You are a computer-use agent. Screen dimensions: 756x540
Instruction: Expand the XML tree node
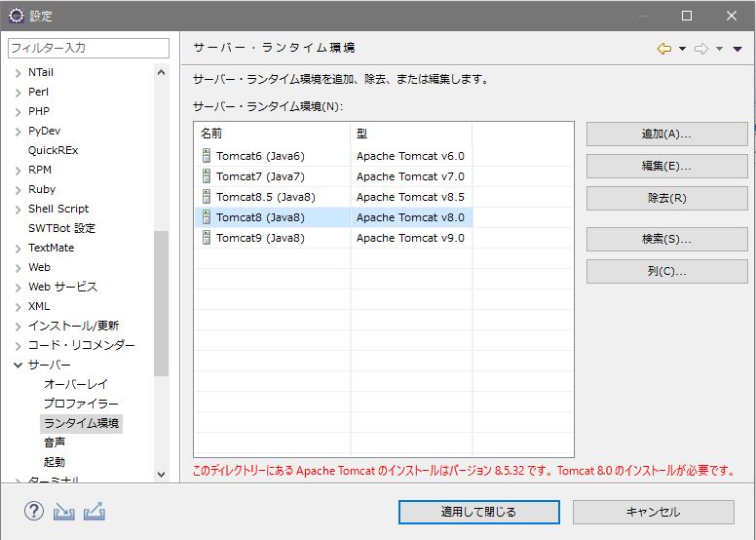coord(18,307)
